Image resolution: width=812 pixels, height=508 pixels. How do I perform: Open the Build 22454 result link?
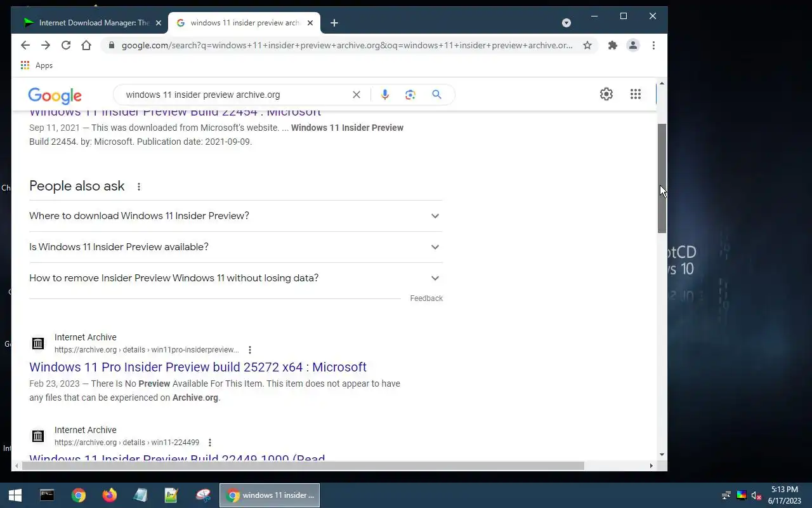pyautogui.click(x=175, y=112)
